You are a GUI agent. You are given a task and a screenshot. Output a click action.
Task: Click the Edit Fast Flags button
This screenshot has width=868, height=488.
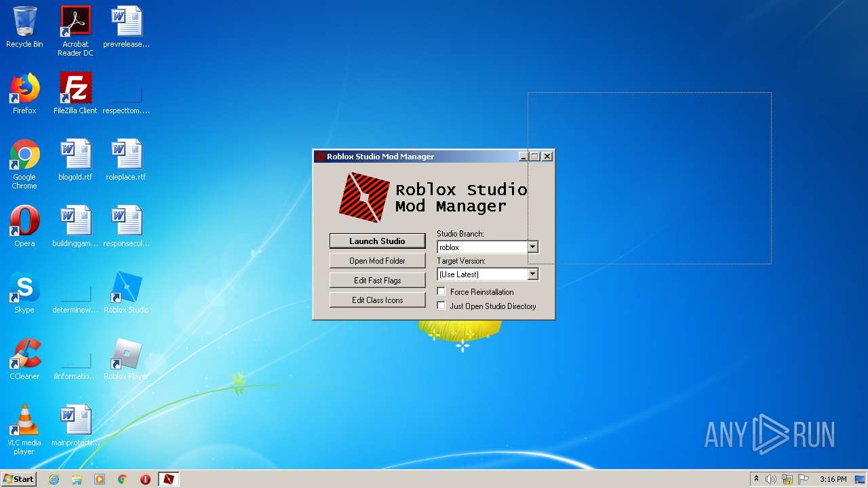pyautogui.click(x=378, y=281)
